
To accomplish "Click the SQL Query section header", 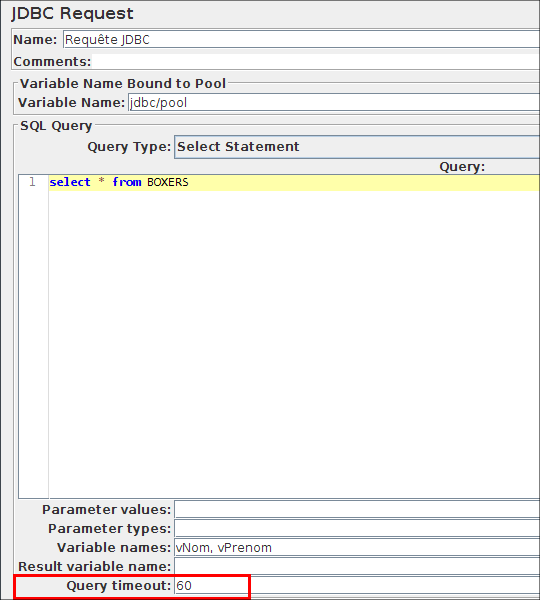I will point(56,126).
